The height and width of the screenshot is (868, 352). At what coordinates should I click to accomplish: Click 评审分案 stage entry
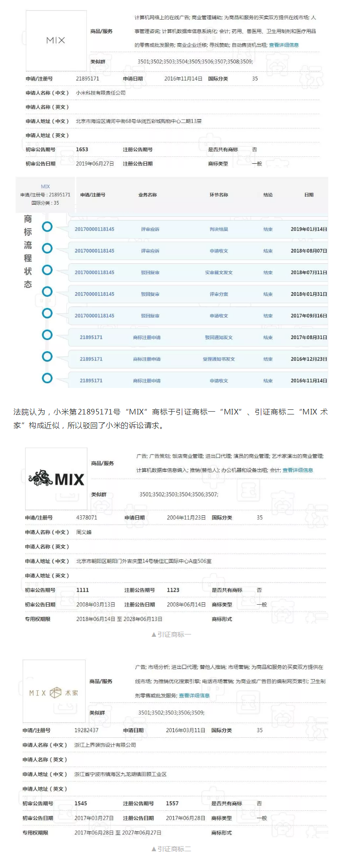click(x=219, y=294)
